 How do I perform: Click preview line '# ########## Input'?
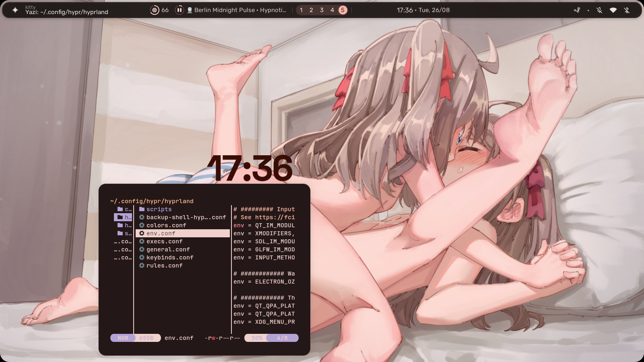click(264, 209)
